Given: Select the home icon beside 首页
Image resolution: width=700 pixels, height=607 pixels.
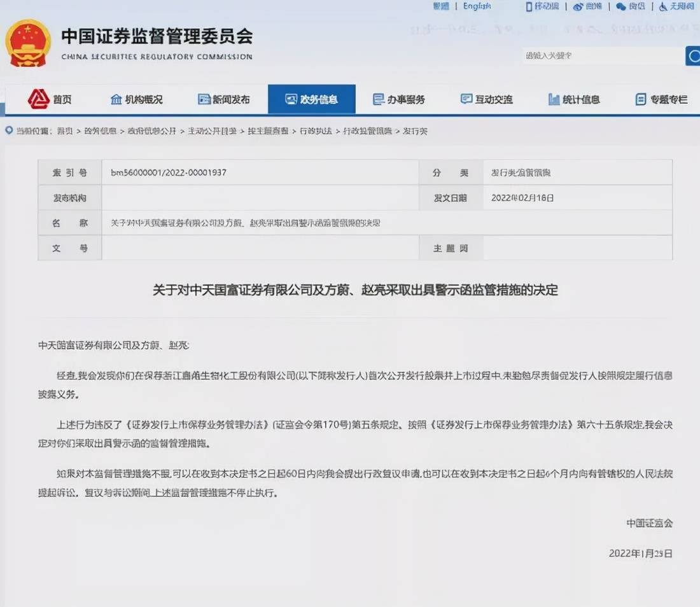Looking at the screenshot, I should (38, 99).
